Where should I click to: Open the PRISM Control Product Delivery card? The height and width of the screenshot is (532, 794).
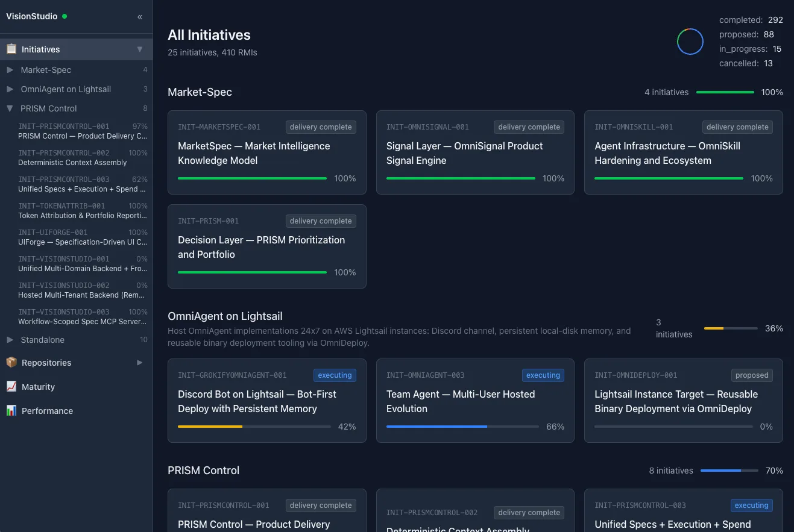[x=267, y=510]
